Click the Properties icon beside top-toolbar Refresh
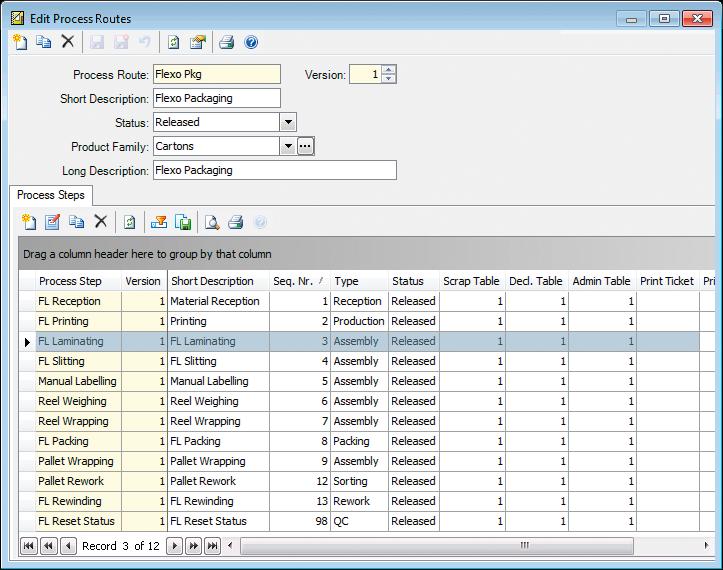The width and height of the screenshot is (723, 570). 198,42
